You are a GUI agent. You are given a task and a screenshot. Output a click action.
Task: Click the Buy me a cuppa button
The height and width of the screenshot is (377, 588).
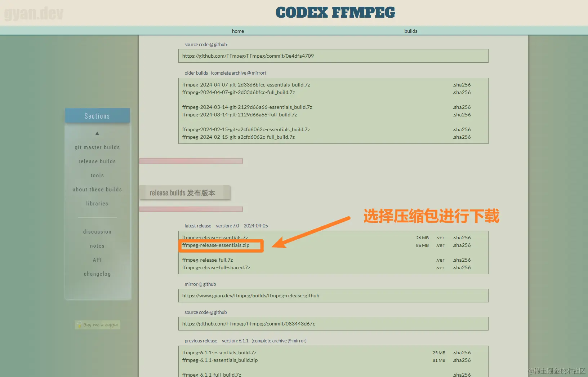click(97, 325)
